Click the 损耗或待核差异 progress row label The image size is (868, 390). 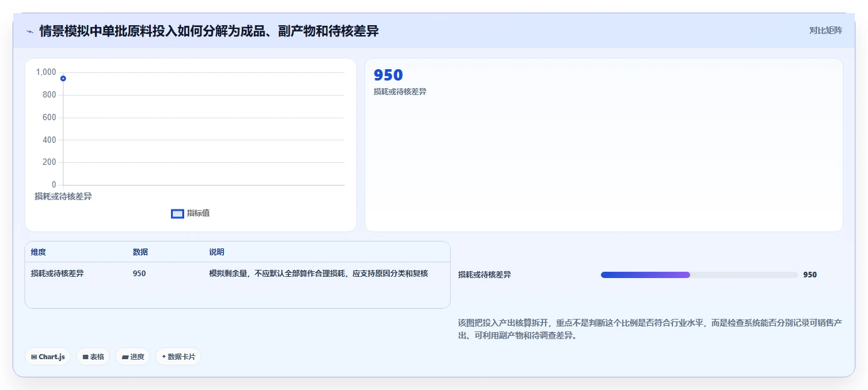485,275
